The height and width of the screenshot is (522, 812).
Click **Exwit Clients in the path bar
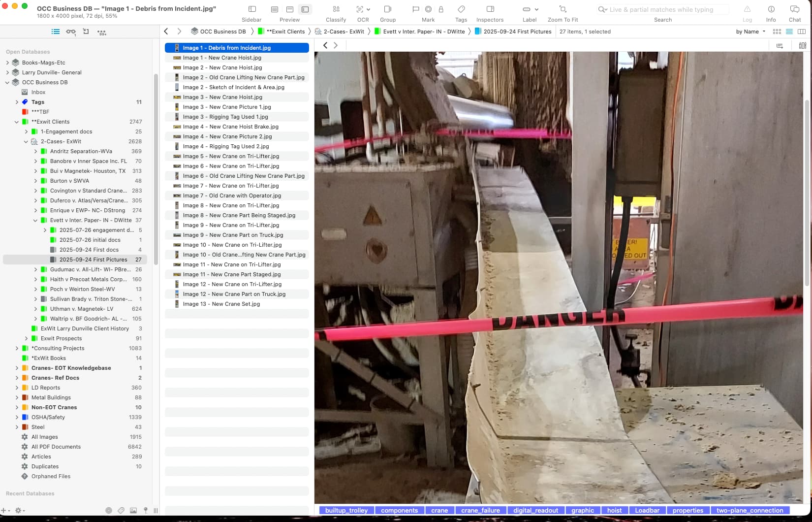pyautogui.click(x=285, y=32)
